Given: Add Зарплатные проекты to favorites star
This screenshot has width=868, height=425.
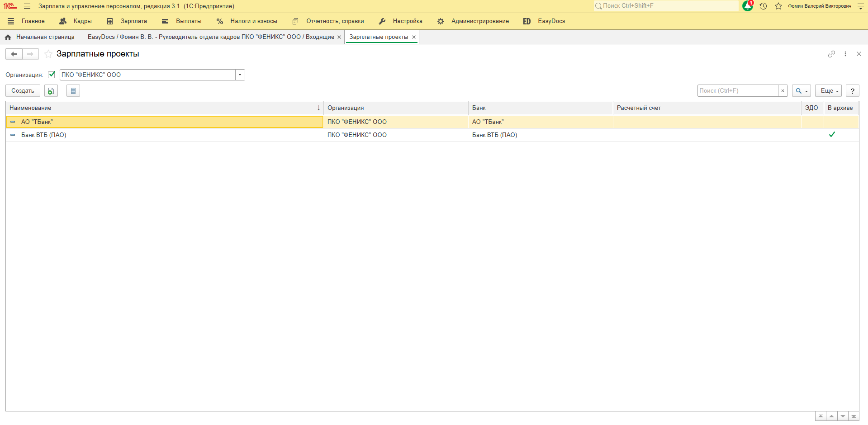Looking at the screenshot, I should click(48, 54).
